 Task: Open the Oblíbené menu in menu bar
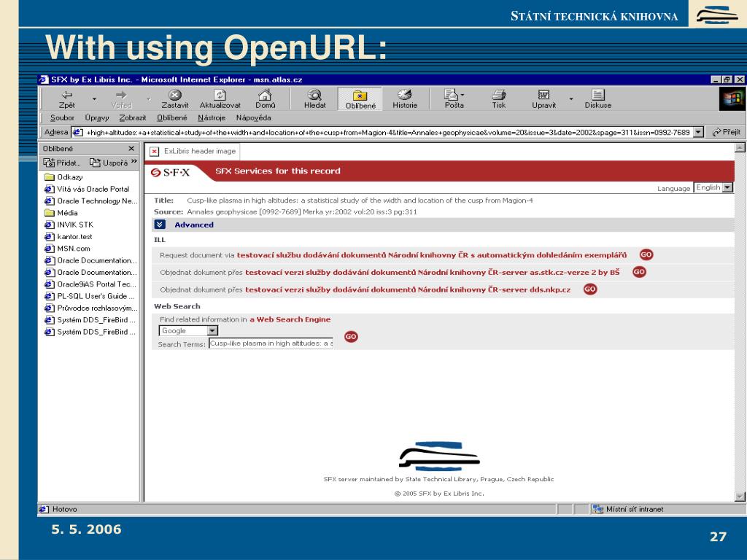tap(172, 117)
